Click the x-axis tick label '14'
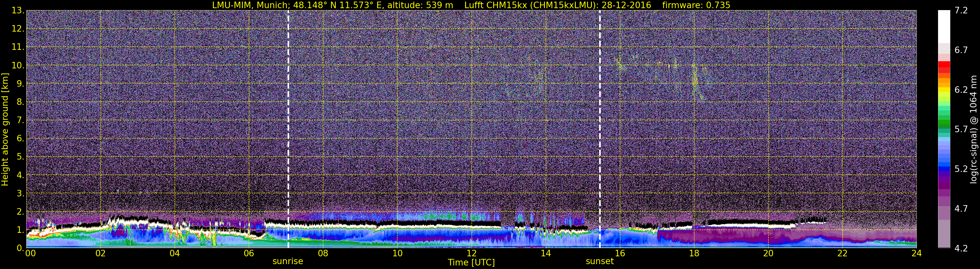Image resolution: width=980 pixels, height=269 pixels. pyautogui.click(x=545, y=253)
